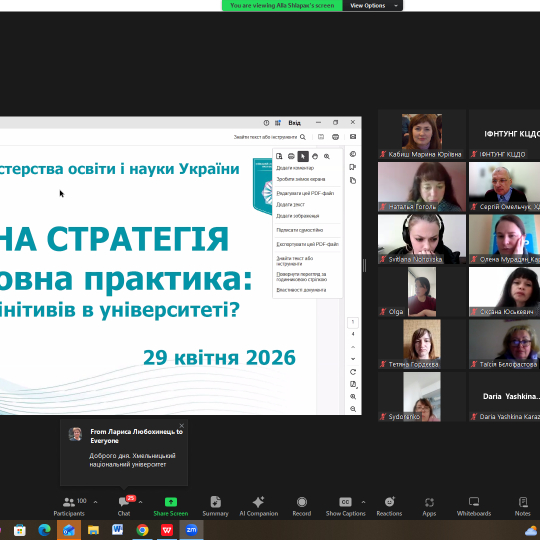Click the email share icon in Acrobat toolbar

353,137
